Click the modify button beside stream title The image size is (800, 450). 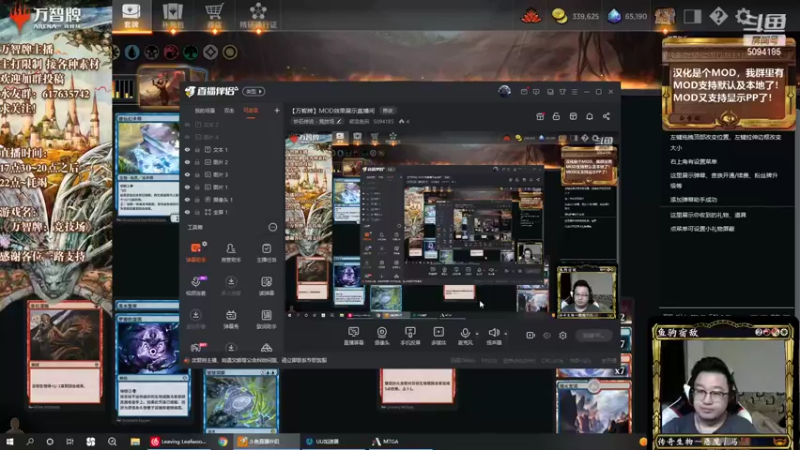coord(388,111)
